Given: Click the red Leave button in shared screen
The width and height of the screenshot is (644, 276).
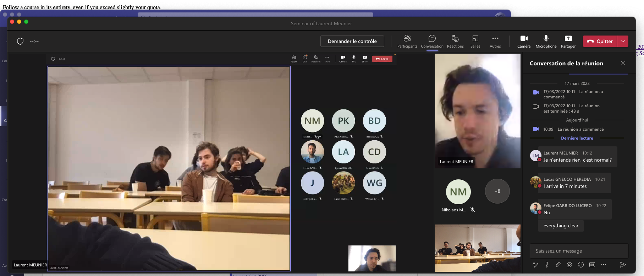Looking at the screenshot, I should pos(382,59).
